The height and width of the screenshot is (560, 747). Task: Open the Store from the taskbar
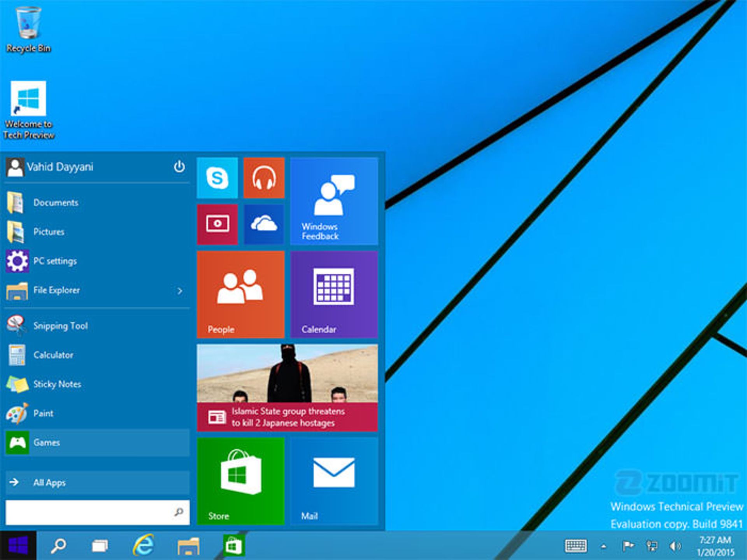click(x=234, y=546)
